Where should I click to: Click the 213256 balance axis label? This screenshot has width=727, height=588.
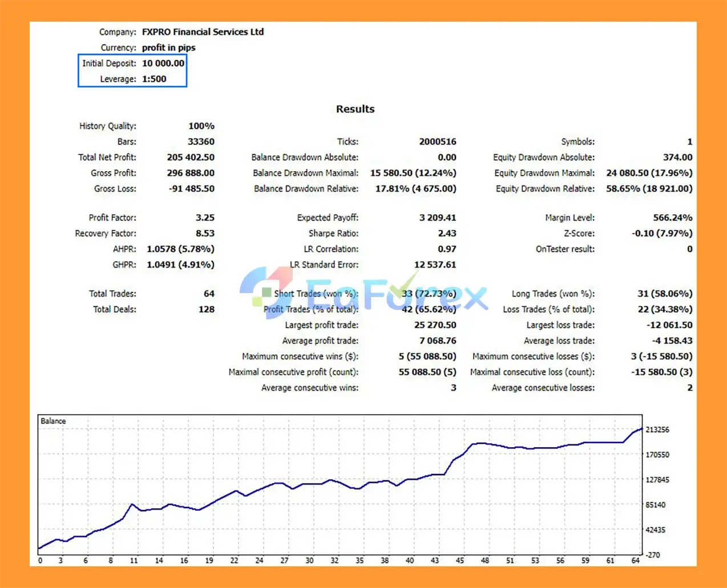point(657,429)
